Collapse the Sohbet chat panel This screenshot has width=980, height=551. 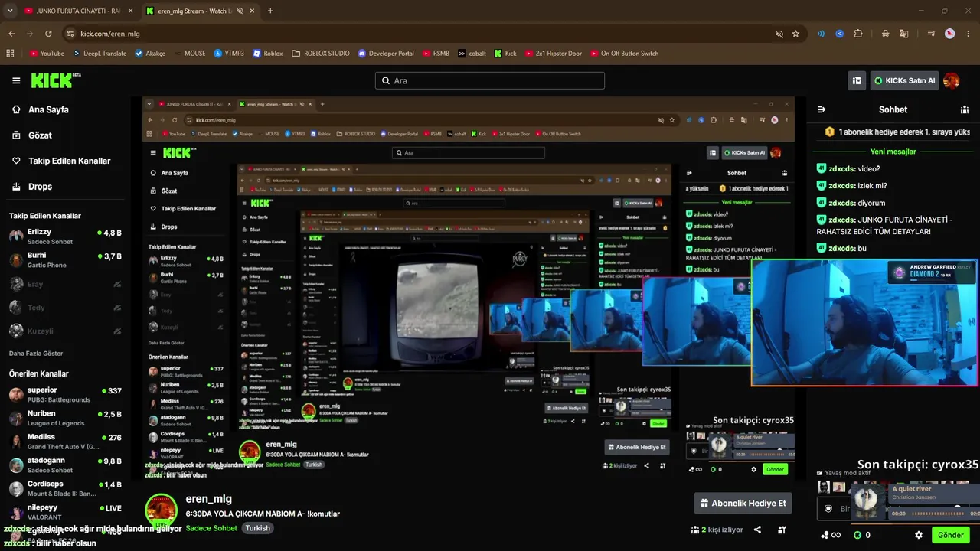point(822,109)
